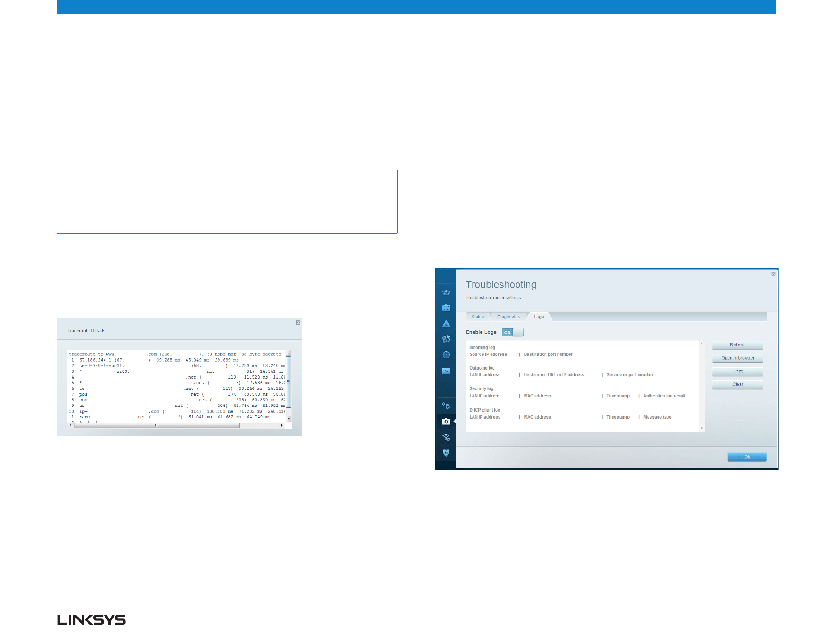Open Media Prioritization icon in sidebar

coord(446,339)
